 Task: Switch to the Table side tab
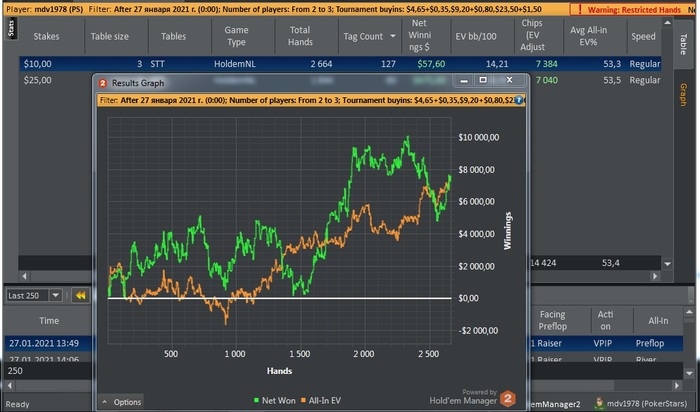(683, 43)
